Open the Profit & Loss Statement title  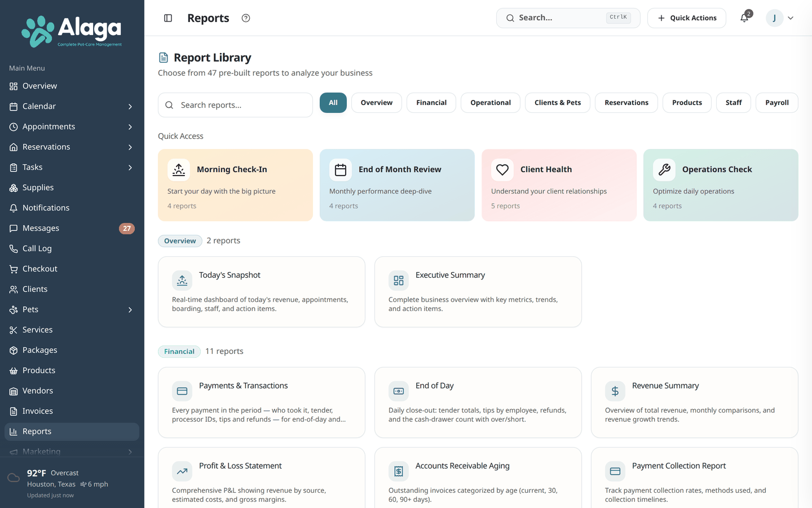coord(240,466)
